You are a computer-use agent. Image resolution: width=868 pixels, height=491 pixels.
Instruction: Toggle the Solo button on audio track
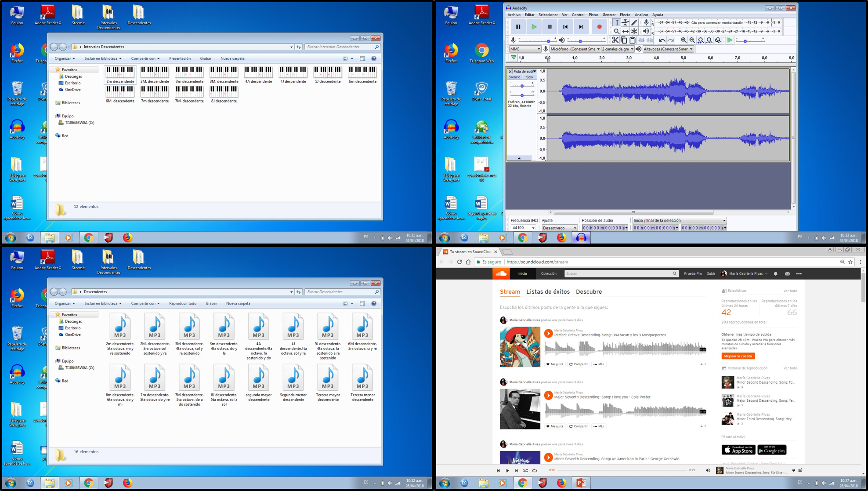click(529, 77)
